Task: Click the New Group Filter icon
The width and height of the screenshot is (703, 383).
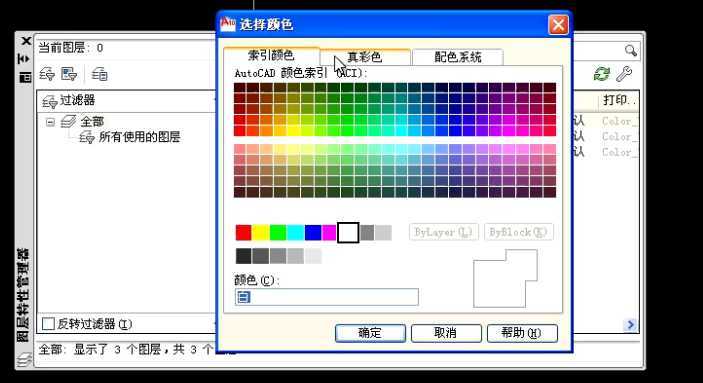Action: pyautogui.click(x=69, y=74)
